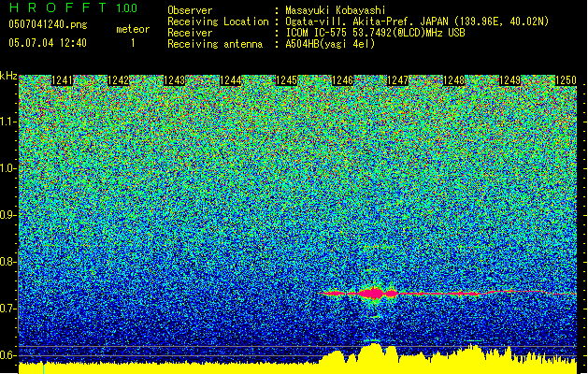Click the meteor label

[133, 29]
